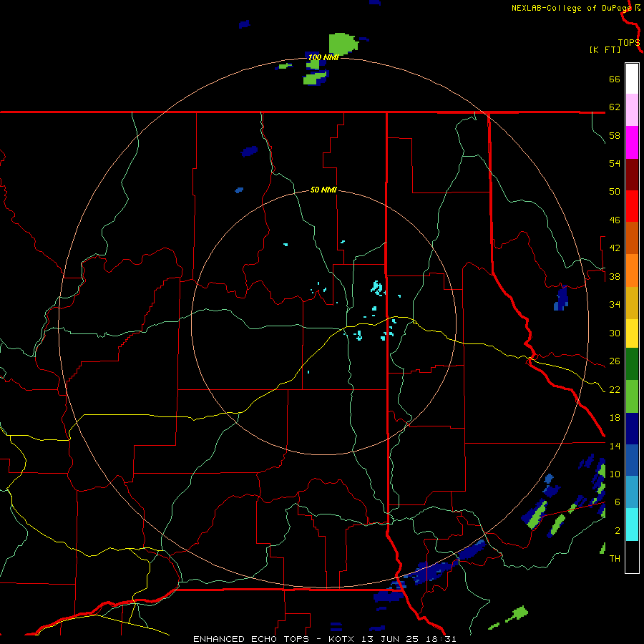This screenshot has width=644, height=644.
Task: Click the [K FT] units label
Action: tap(605, 49)
